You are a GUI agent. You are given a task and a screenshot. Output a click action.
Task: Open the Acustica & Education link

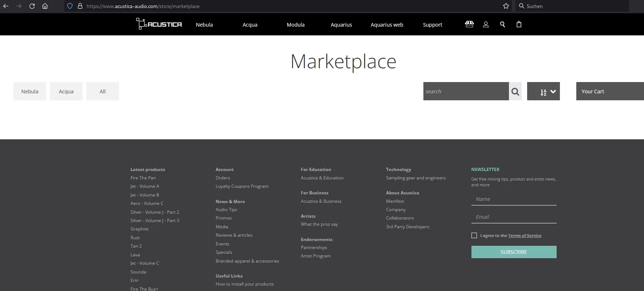[x=322, y=178]
